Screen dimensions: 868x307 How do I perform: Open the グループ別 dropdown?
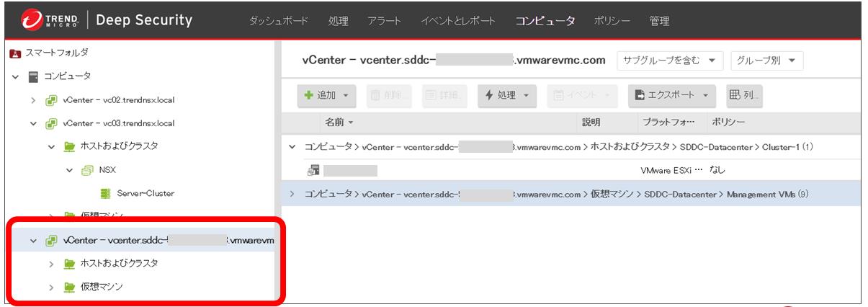pyautogui.click(x=766, y=60)
